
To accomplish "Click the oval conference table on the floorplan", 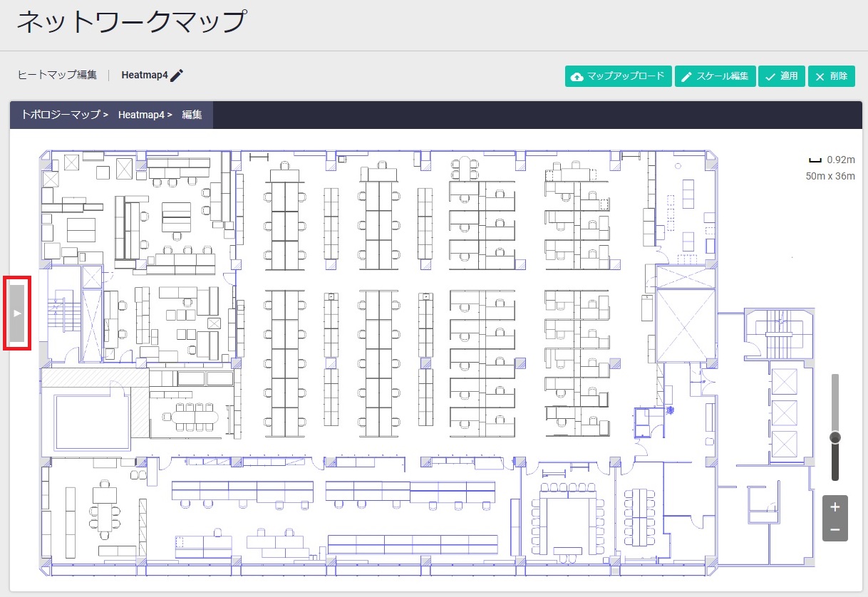I will pyautogui.click(x=192, y=415).
